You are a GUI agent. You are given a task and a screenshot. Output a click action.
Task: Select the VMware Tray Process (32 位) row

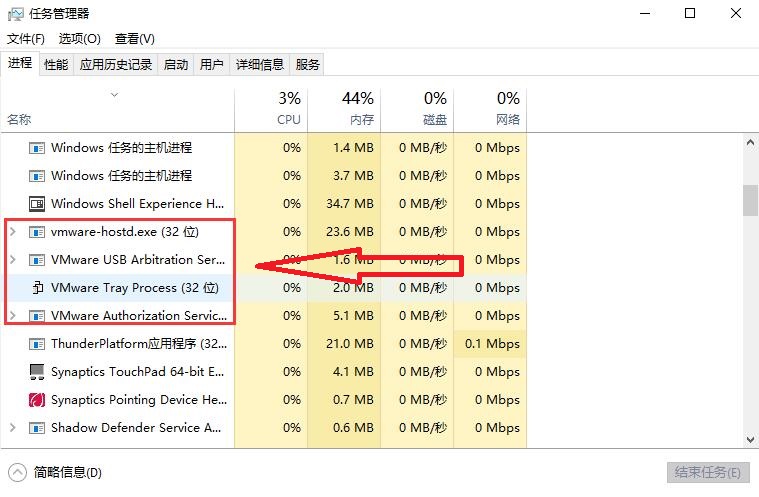[264, 288]
